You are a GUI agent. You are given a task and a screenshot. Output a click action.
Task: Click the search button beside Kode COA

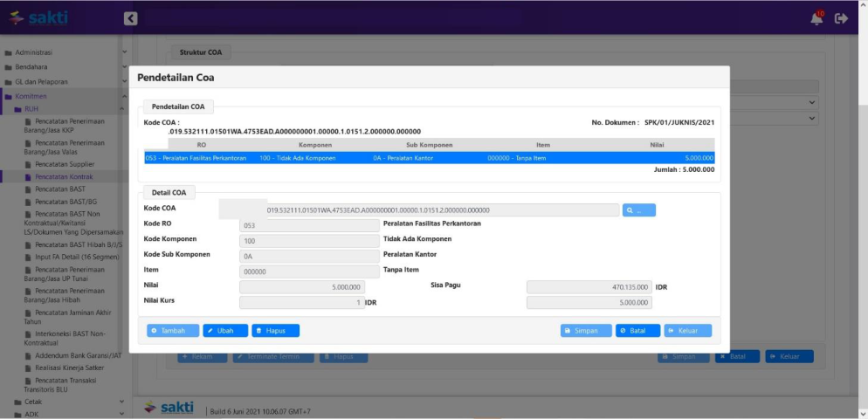(x=638, y=210)
